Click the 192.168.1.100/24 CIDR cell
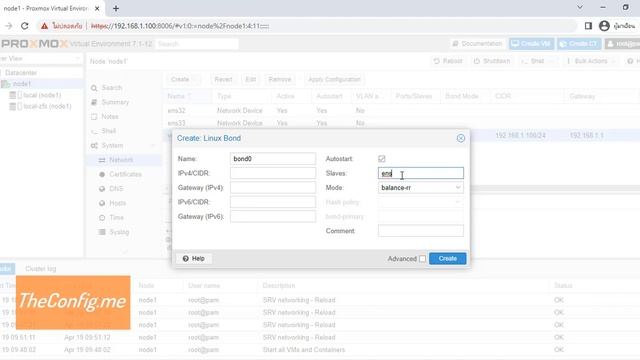Viewport: 640px width, 360px height. click(x=520, y=135)
